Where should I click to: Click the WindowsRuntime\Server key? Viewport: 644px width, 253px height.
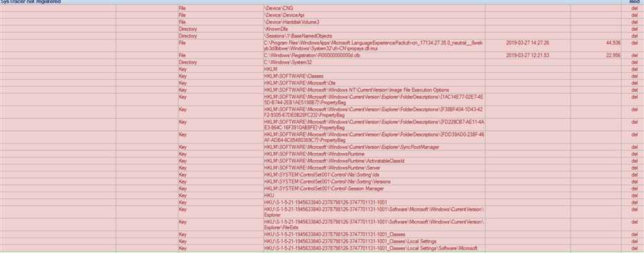tap(322, 168)
